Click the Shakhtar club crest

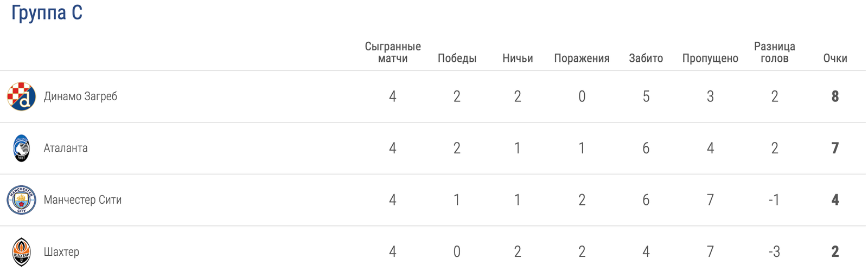[21, 252]
